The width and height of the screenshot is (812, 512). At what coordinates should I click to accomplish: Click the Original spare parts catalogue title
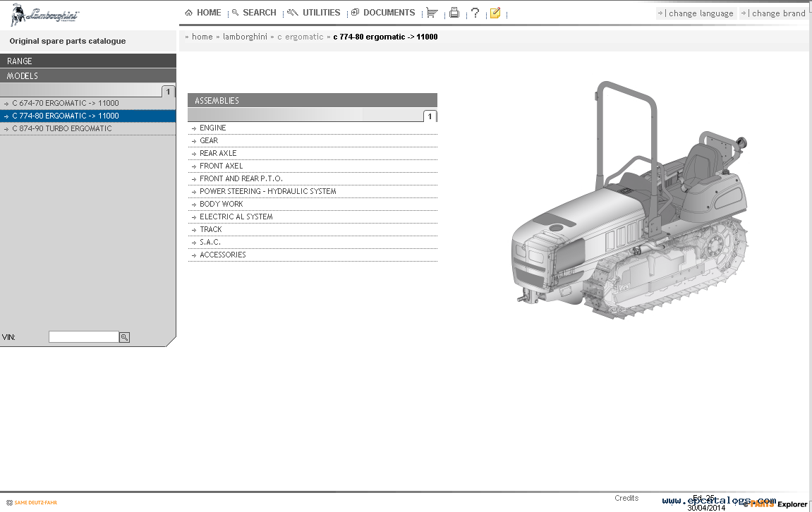pos(67,41)
